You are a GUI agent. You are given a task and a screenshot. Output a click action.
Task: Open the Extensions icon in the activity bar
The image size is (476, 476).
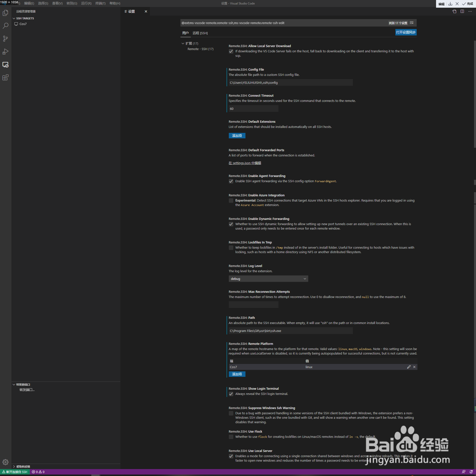coord(5,78)
